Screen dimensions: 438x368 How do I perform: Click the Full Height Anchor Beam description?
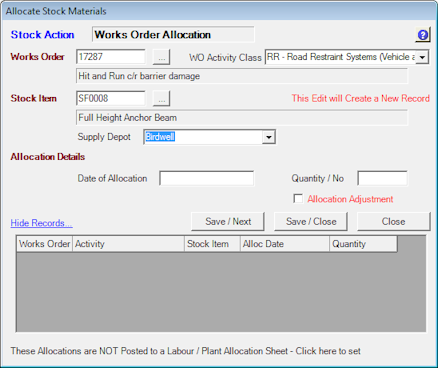[242, 118]
